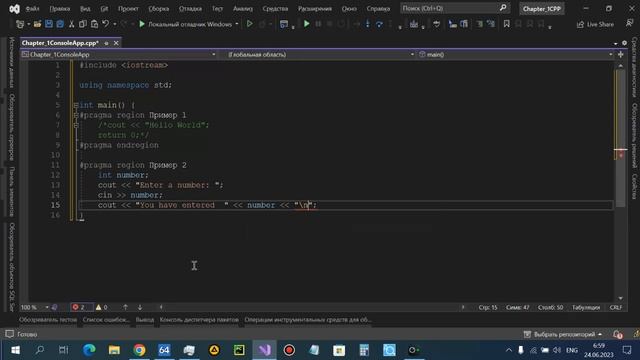
Task: Collapse the pragma region Пример 1
Action: (x=76, y=115)
